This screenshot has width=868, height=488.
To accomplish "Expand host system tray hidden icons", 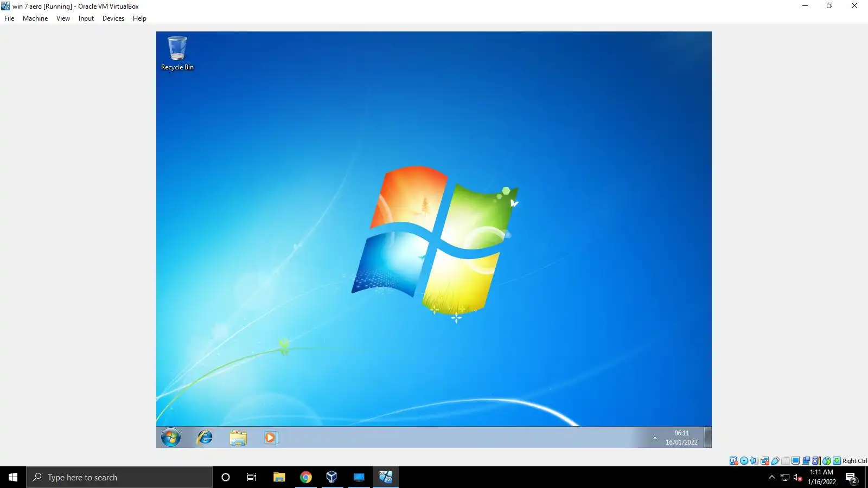I will point(772,477).
